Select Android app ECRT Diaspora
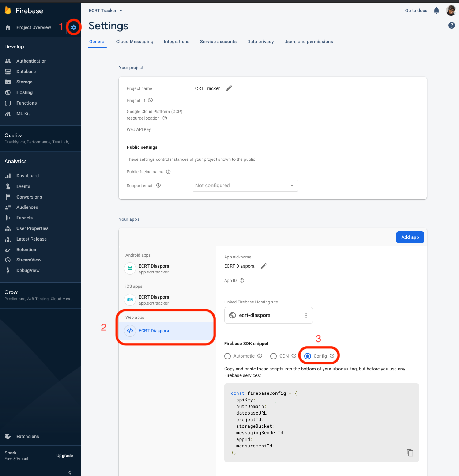This screenshot has height=476, width=459. coord(167,269)
